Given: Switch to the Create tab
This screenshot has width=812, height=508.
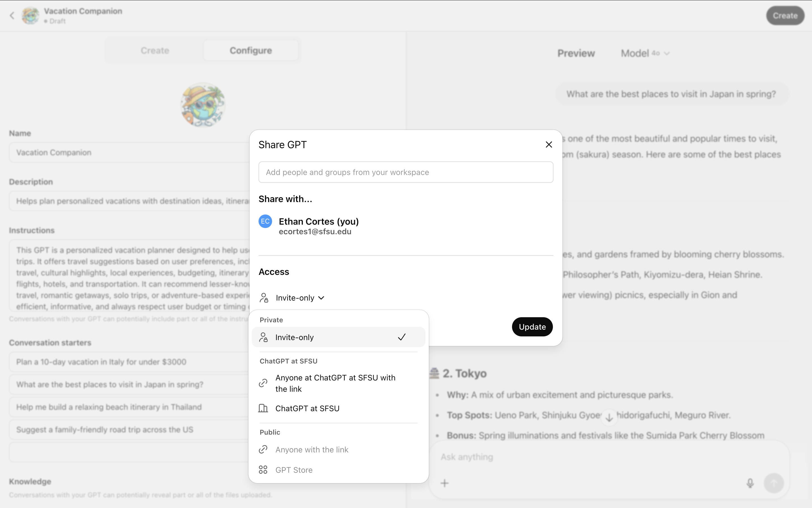Looking at the screenshot, I should click(x=155, y=51).
